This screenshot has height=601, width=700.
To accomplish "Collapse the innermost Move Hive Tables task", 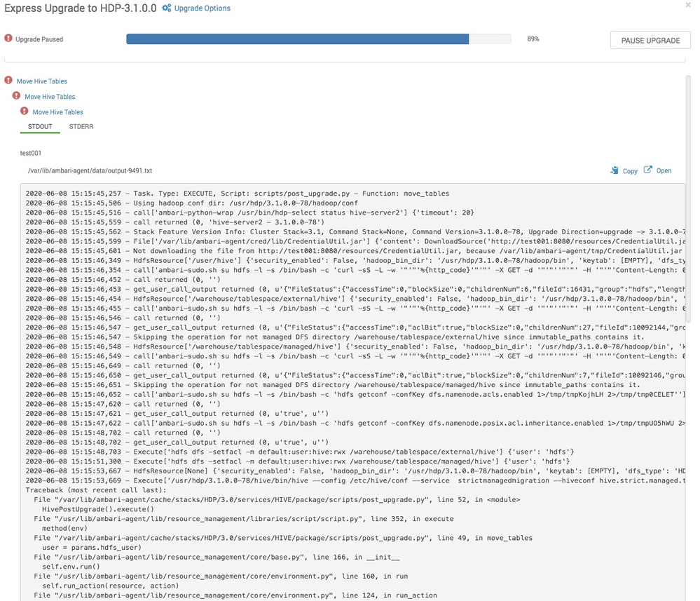I will [58, 112].
